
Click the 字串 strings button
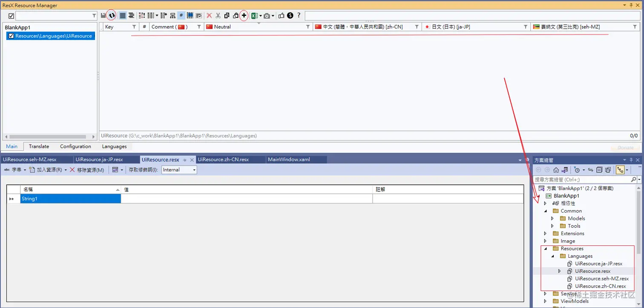(x=12, y=170)
